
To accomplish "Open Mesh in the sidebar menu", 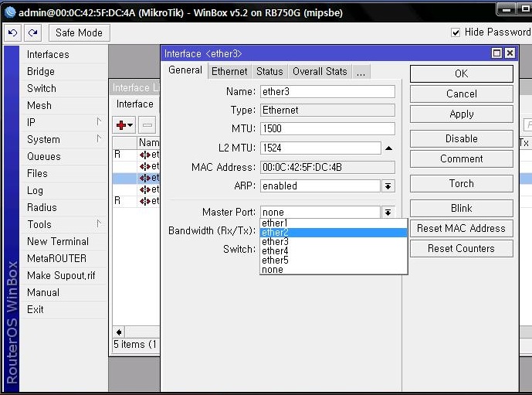I will point(63,105).
